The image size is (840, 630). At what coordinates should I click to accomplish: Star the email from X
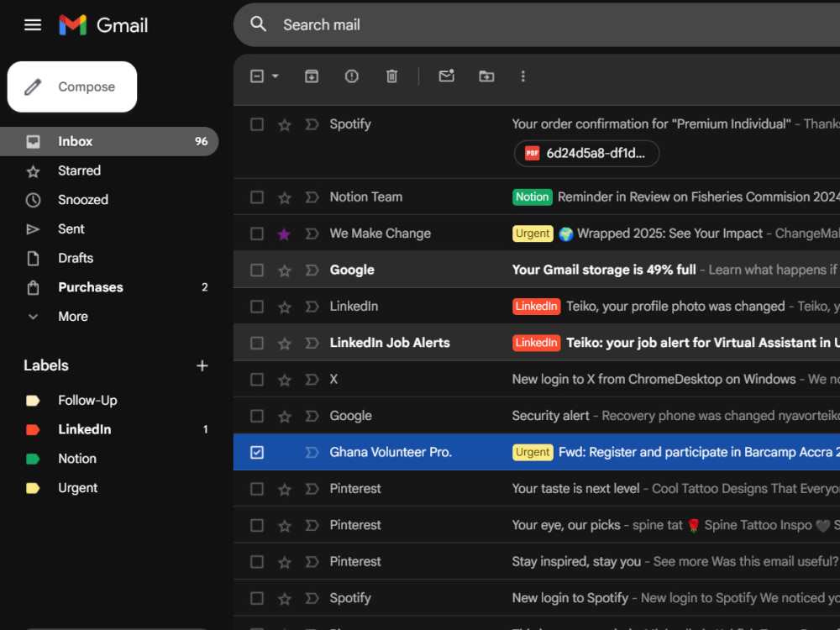[285, 380]
